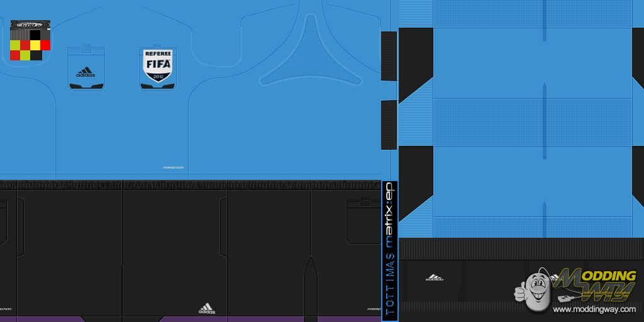Click the small tab slot above adidas chest logo
Image resolution: width=644 pixels, height=322 pixels.
click(x=86, y=51)
